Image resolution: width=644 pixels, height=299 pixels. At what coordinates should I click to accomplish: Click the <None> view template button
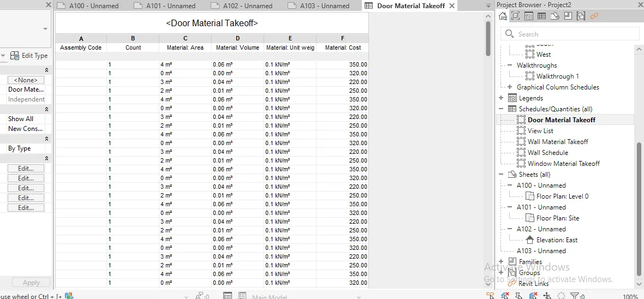[x=26, y=80]
